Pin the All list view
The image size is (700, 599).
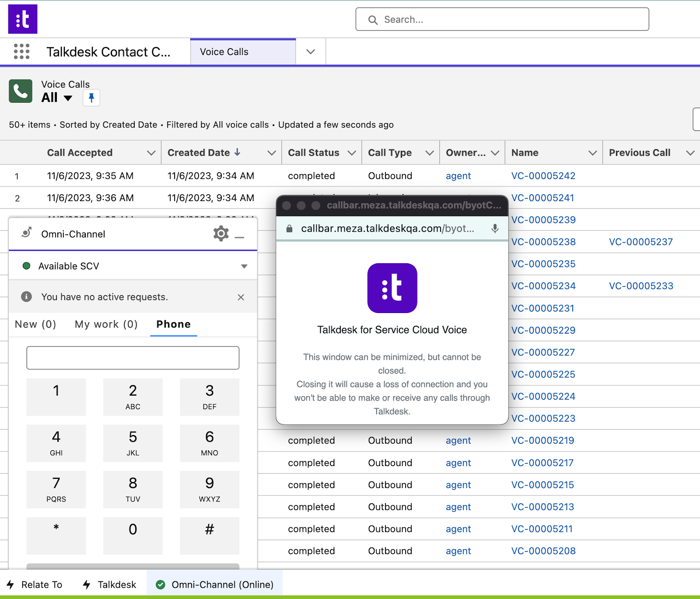click(x=91, y=98)
